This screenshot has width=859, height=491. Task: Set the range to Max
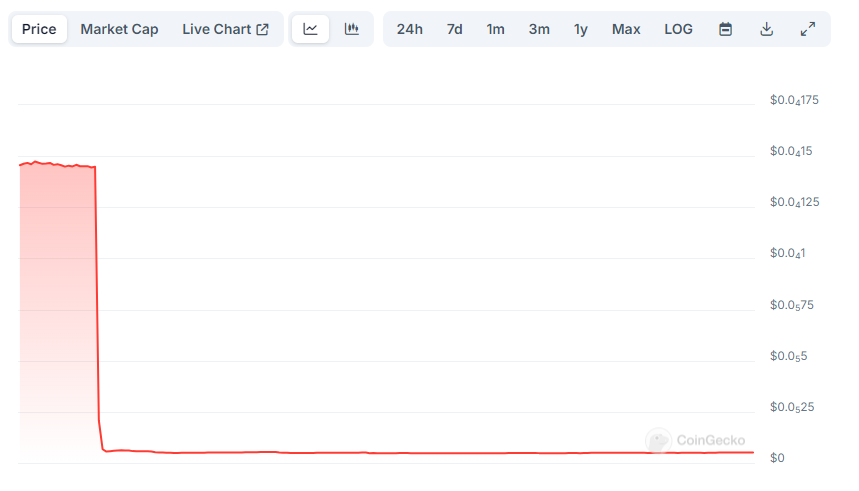[x=626, y=29]
